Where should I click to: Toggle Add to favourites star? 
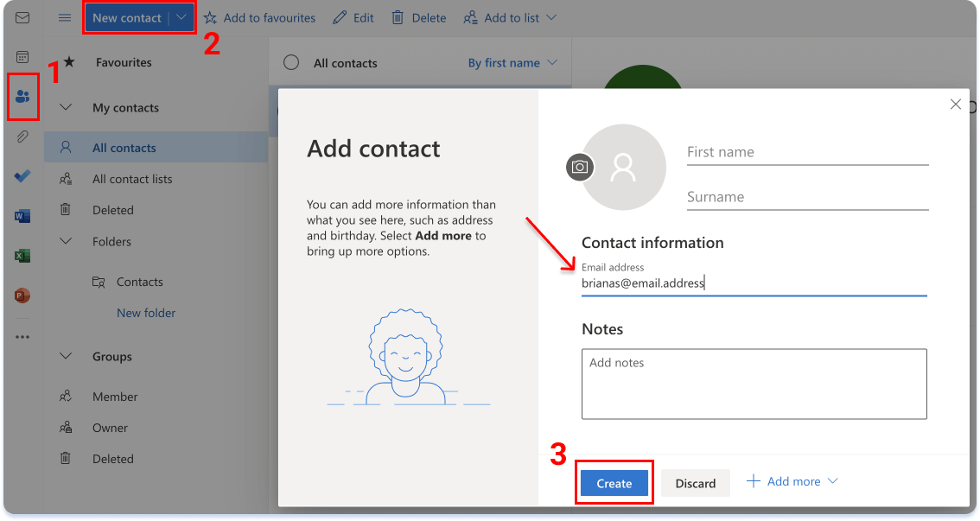(259, 16)
